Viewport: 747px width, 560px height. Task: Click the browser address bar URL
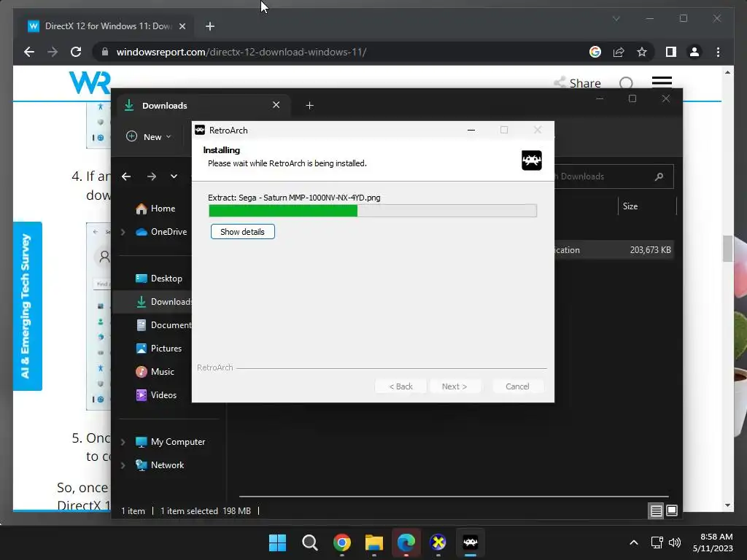[241, 52]
